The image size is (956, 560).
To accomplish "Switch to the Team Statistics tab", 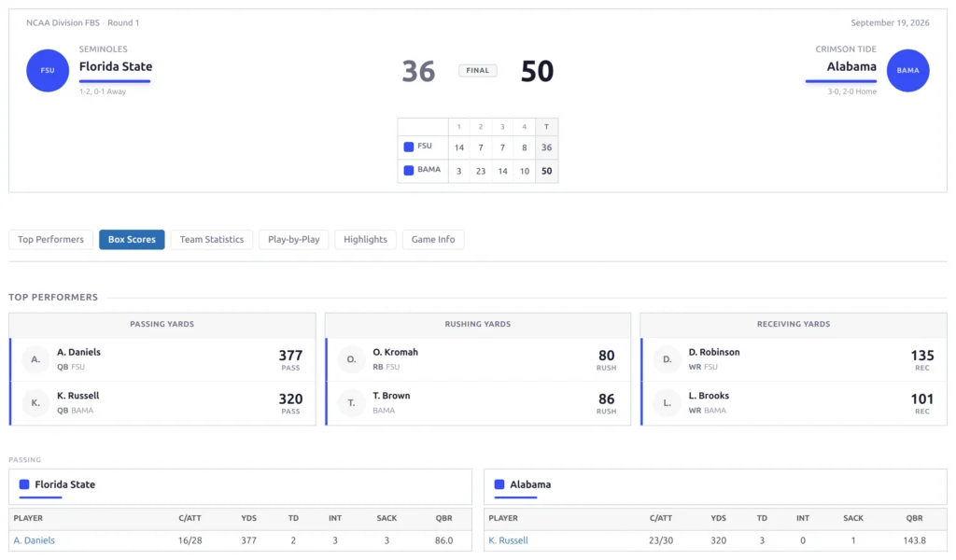I will click(x=212, y=240).
